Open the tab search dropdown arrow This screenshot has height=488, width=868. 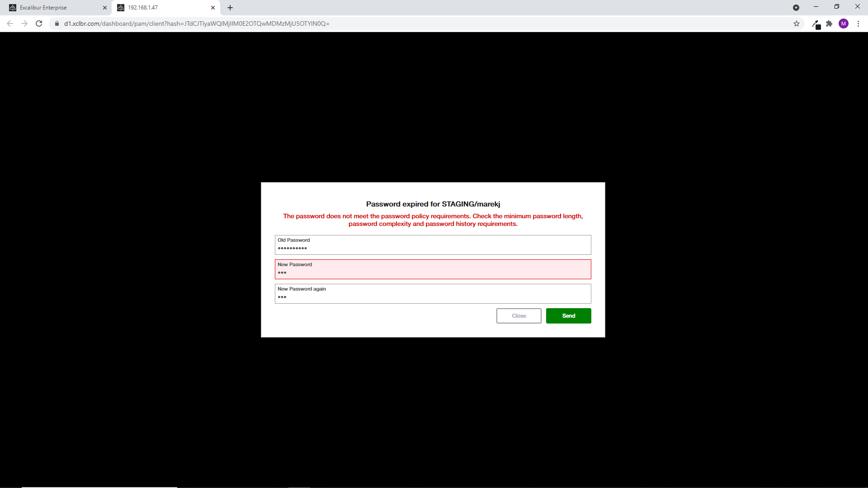point(796,8)
